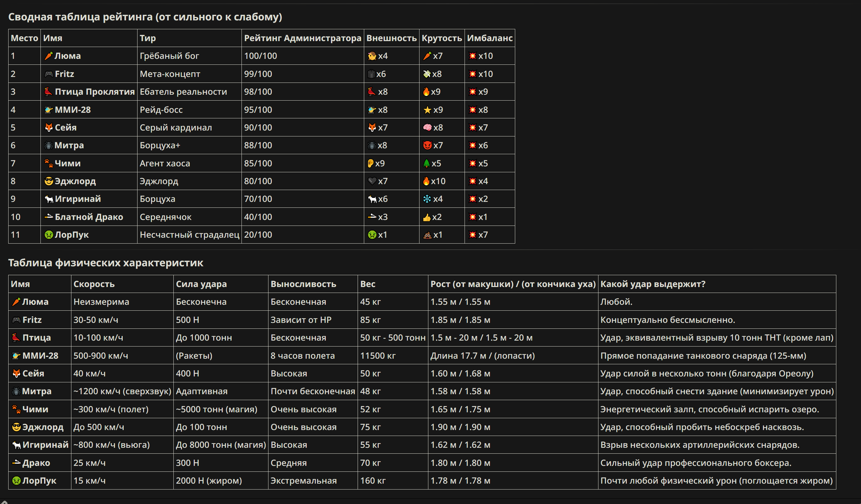Click the Какой удар выдержит? column header
The width and height of the screenshot is (861, 504).
653,284
